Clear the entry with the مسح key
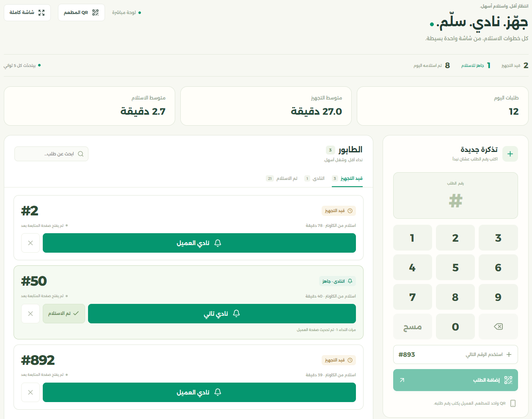Image resolution: width=532 pixels, height=419 pixels. coord(413,327)
